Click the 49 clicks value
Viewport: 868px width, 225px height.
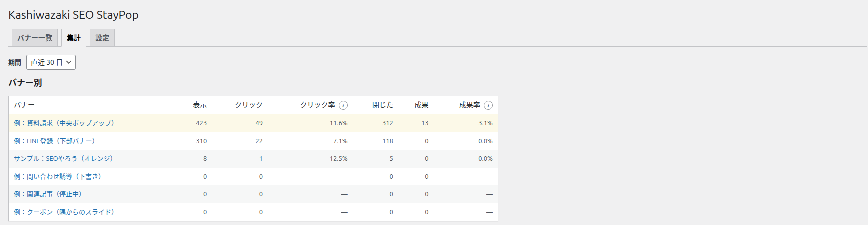[x=259, y=123]
